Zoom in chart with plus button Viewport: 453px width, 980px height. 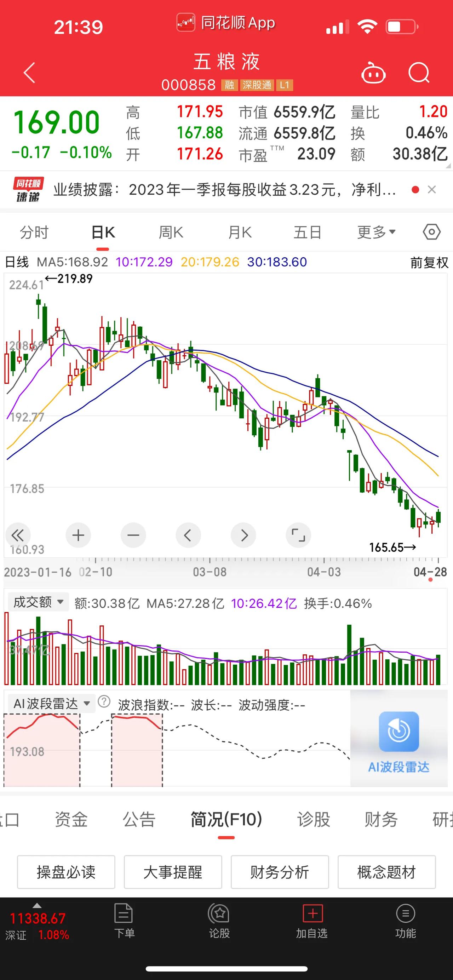[x=78, y=535]
